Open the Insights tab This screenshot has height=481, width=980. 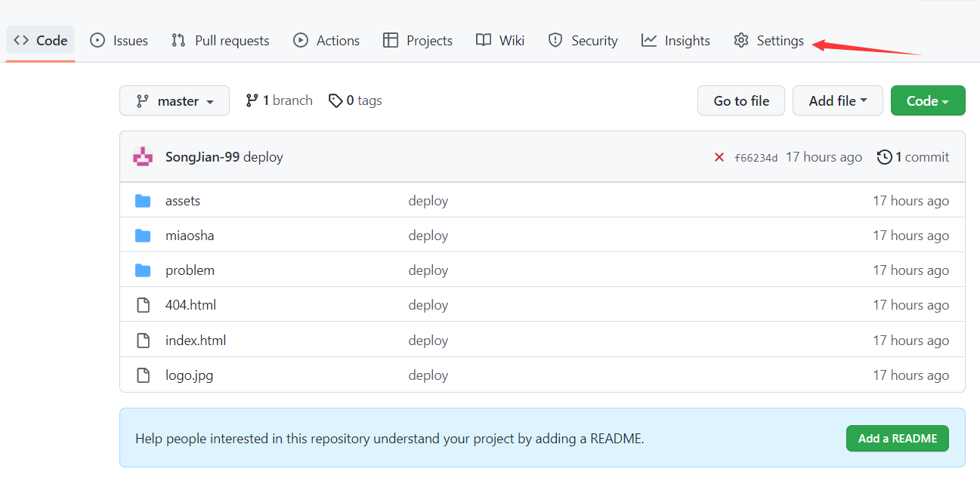coord(675,41)
